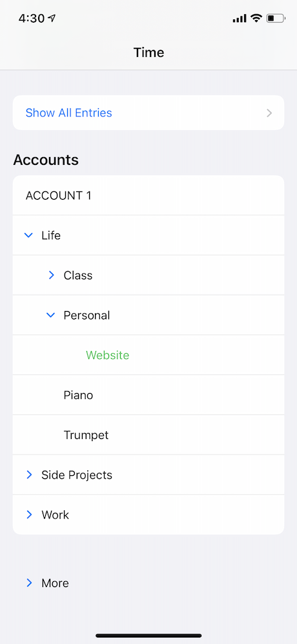Image resolution: width=297 pixels, height=644 pixels.
Task: Expand the Class subcategory chevron
Action: point(51,275)
